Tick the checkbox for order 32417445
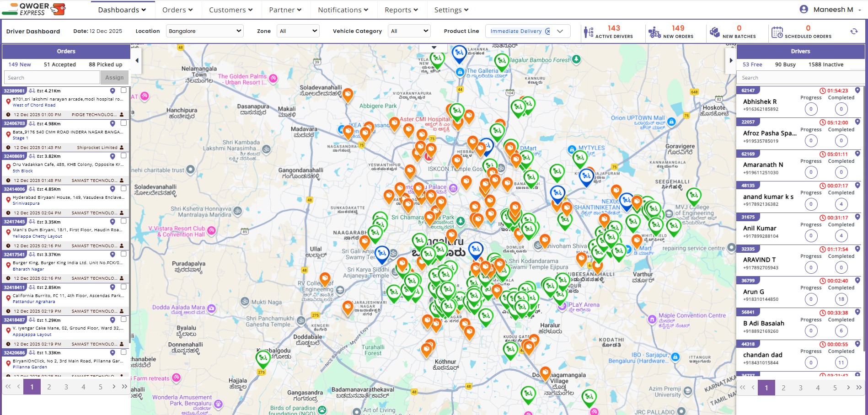The image size is (868, 415). click(123, 221)
